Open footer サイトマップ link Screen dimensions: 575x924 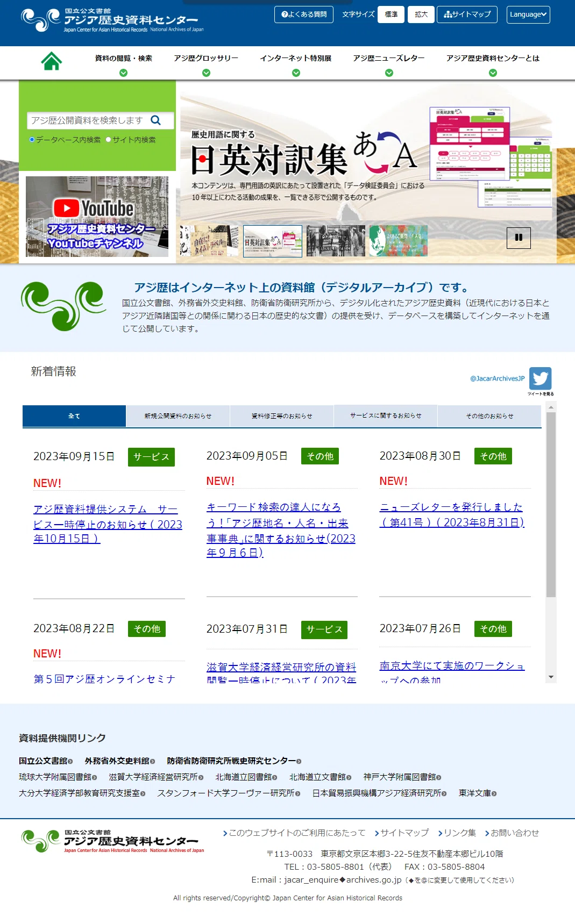402,833
